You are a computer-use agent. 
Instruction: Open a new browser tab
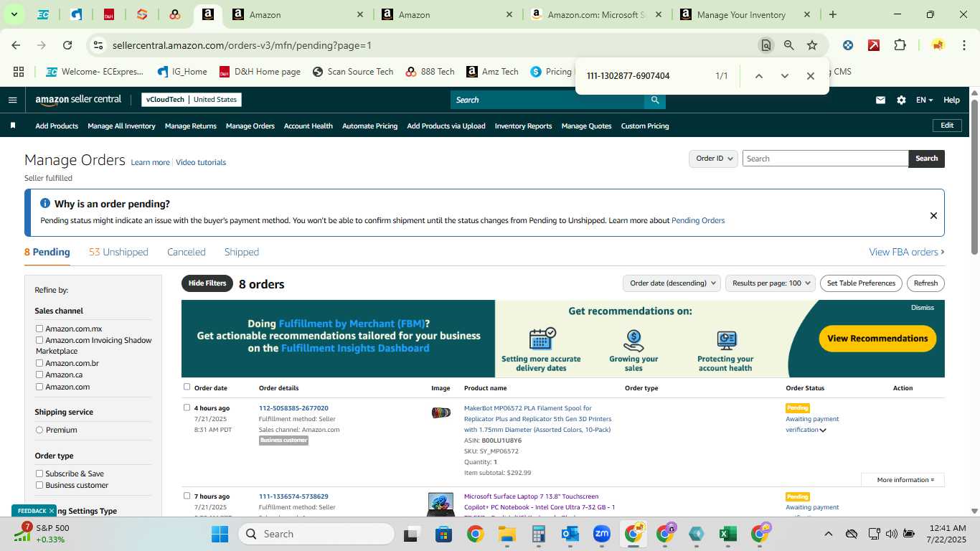tap(832, 14)
